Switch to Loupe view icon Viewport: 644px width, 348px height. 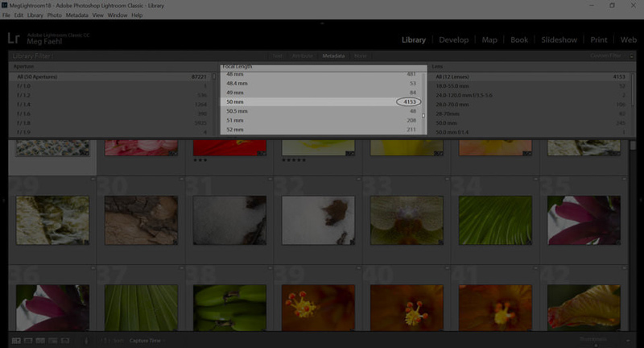point(28,341)
